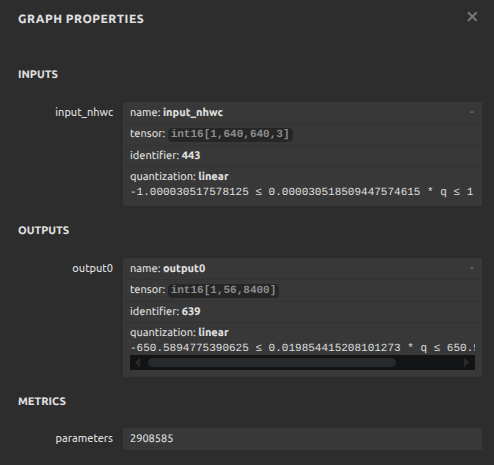Click the output 'quantization: linear' line

pyautogui.click(x=179, y=332)
